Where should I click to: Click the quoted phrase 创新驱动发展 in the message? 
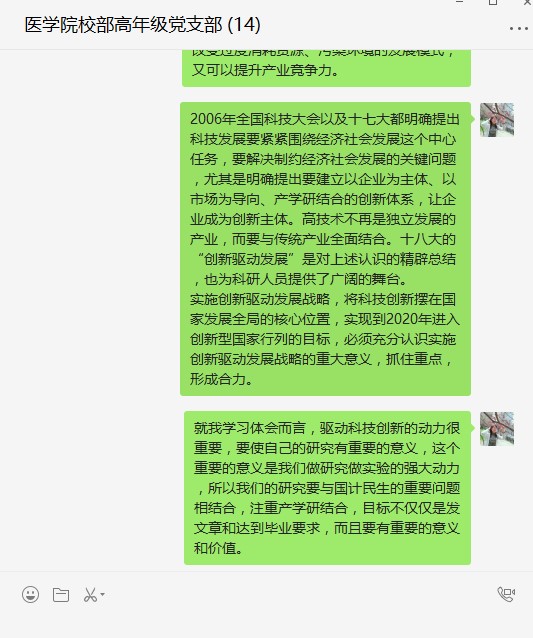click(x=246, y=259)
